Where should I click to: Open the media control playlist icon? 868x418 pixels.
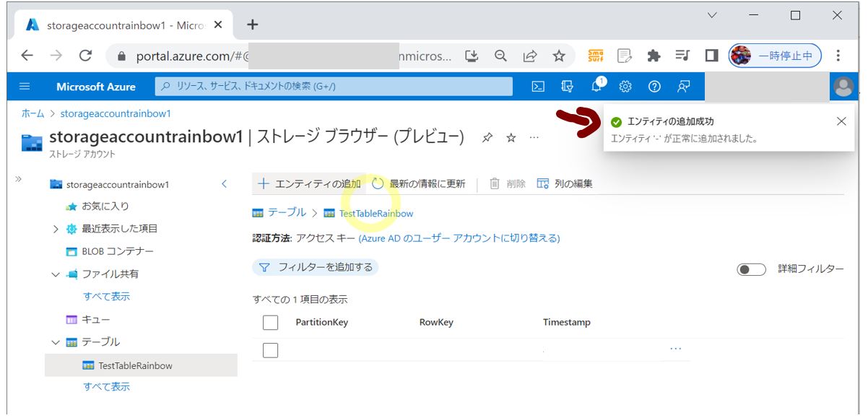682,56
